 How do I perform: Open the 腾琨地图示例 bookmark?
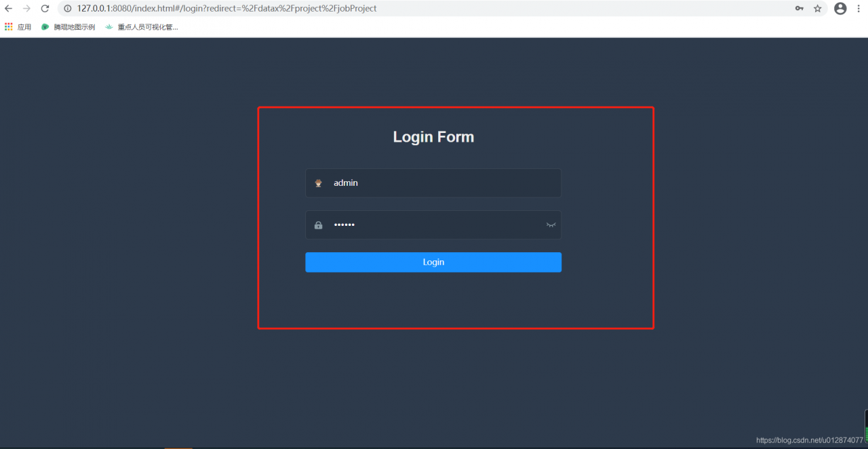(68, 27)
